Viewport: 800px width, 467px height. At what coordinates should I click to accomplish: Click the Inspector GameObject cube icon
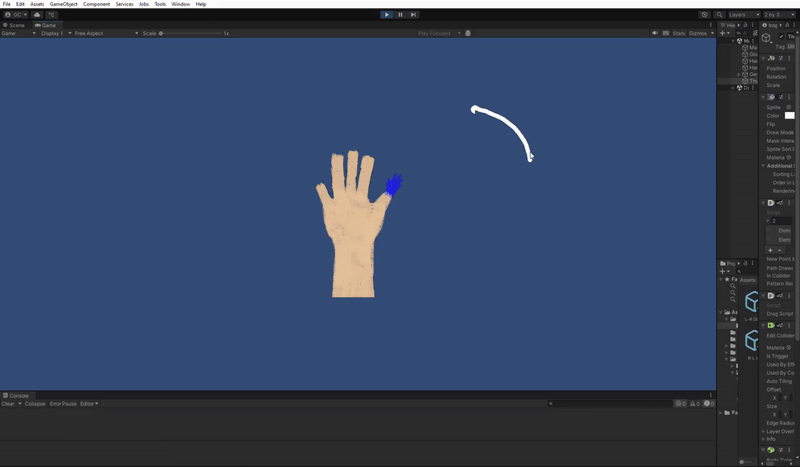pyautogui.click(x=766, y=38)
